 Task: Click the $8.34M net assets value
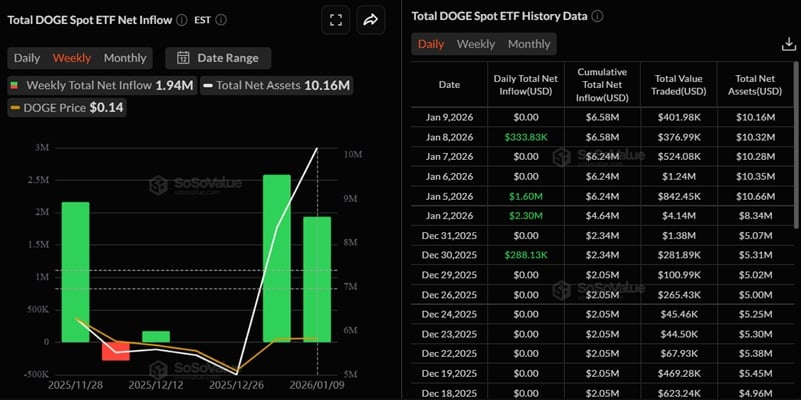756,216
